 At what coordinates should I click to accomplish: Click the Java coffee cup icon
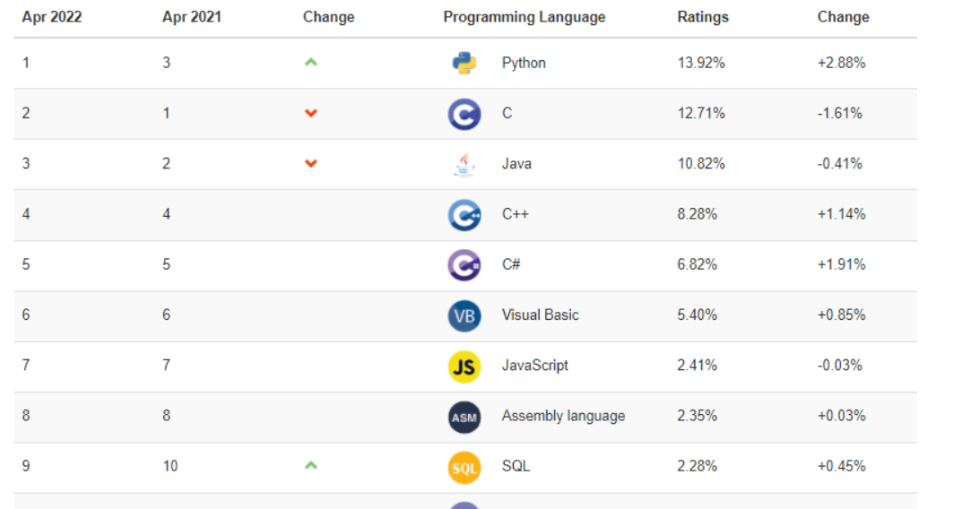464,164
